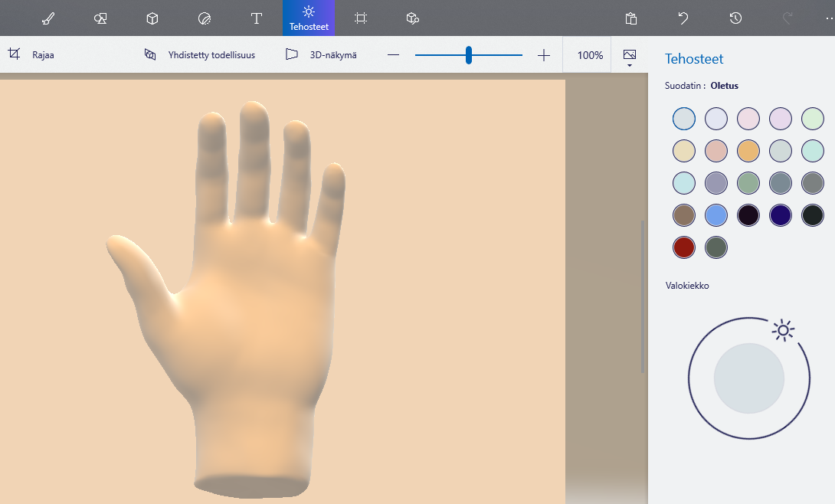Open the Stickers tool
The image size is (835, 504).
coord(205,18)
